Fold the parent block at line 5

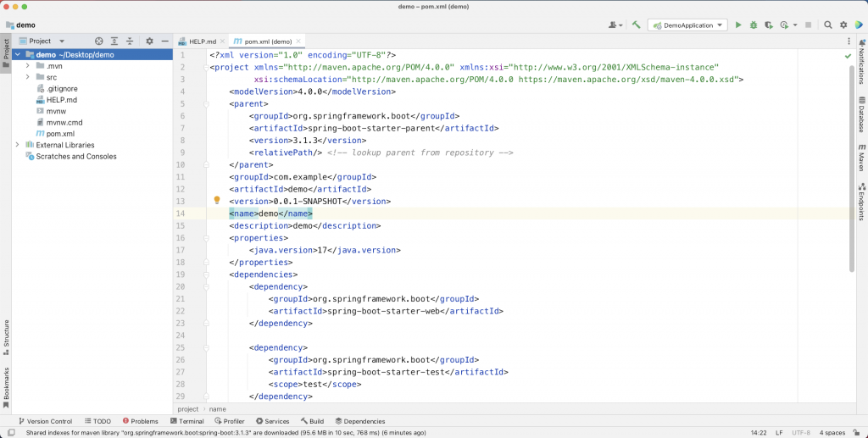click(x=206, y=104)
